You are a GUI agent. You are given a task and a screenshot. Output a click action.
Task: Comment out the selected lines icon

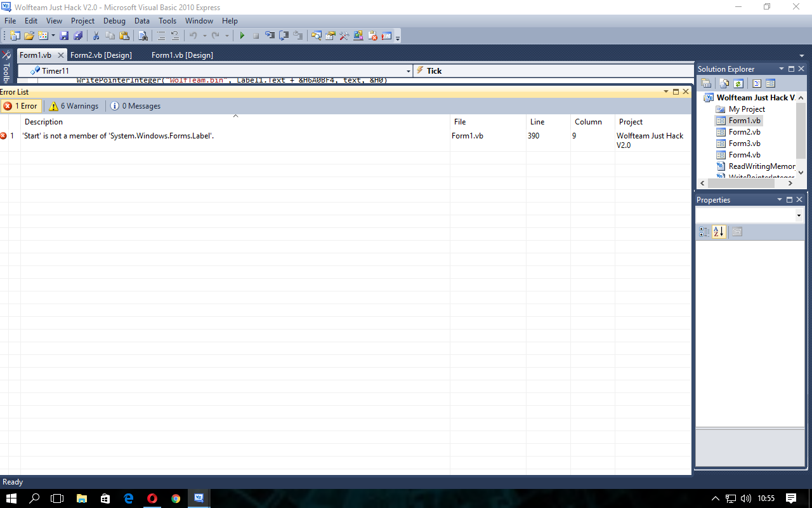161,36
